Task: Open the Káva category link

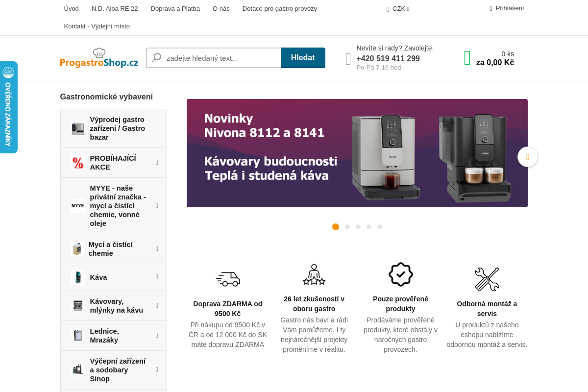Action: 98,277
